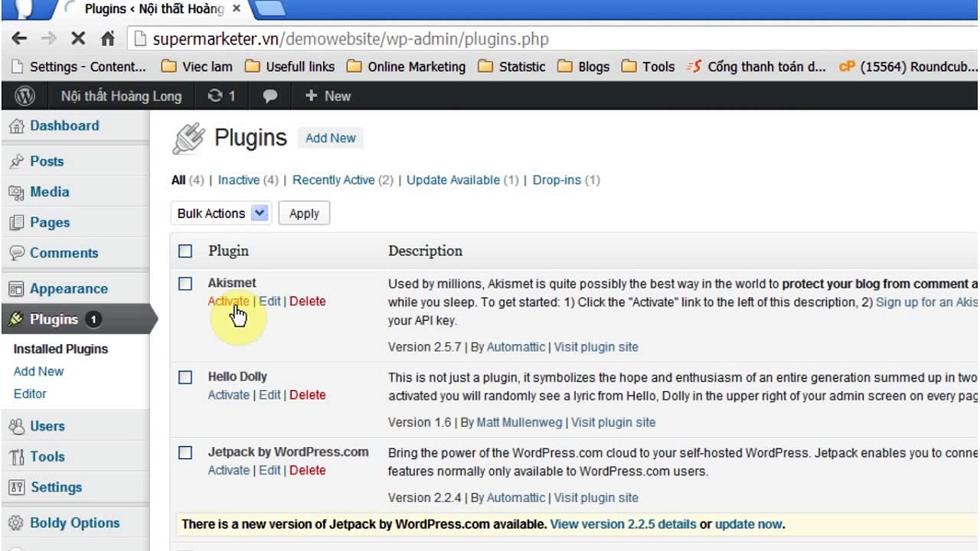Open the plugin Editor submenu item
980x551 pixels.
(30, 393)
